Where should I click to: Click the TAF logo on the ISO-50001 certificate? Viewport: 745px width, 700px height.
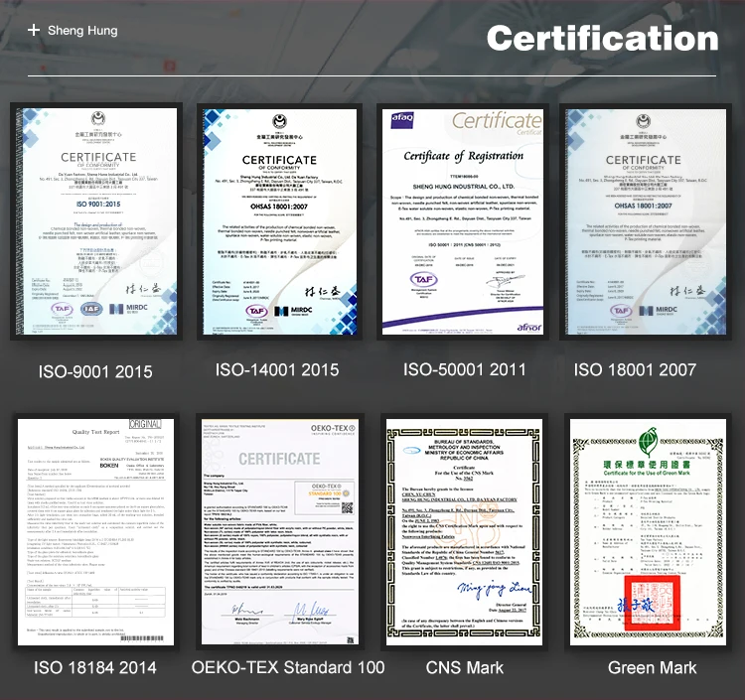point(423,279)
